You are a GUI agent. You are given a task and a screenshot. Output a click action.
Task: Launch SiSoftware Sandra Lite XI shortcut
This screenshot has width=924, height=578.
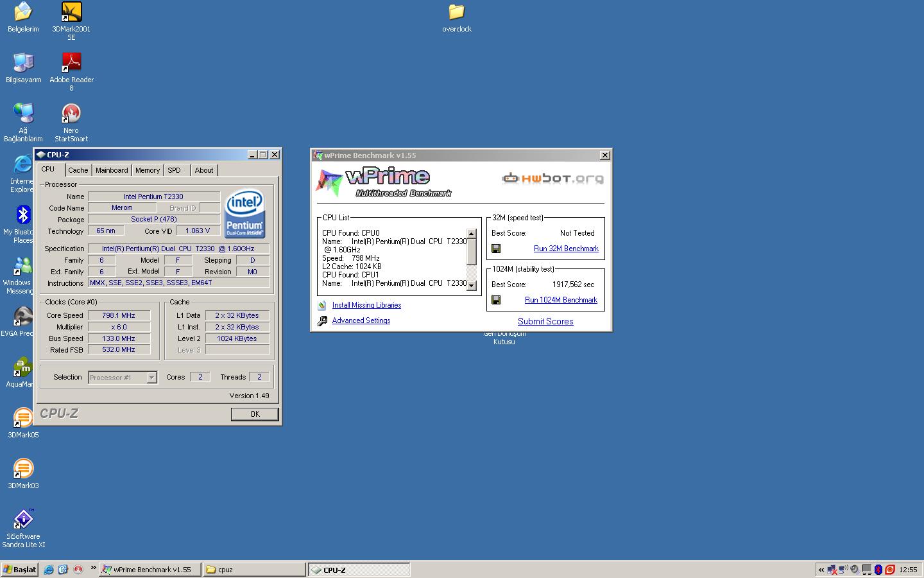pyautogui.click(x=23, y=529)
